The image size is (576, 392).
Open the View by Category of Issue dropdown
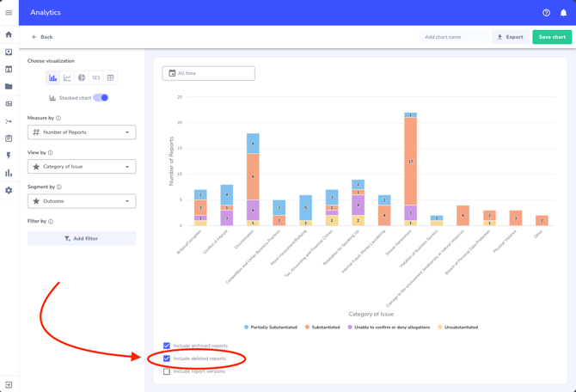pos(82,167)
